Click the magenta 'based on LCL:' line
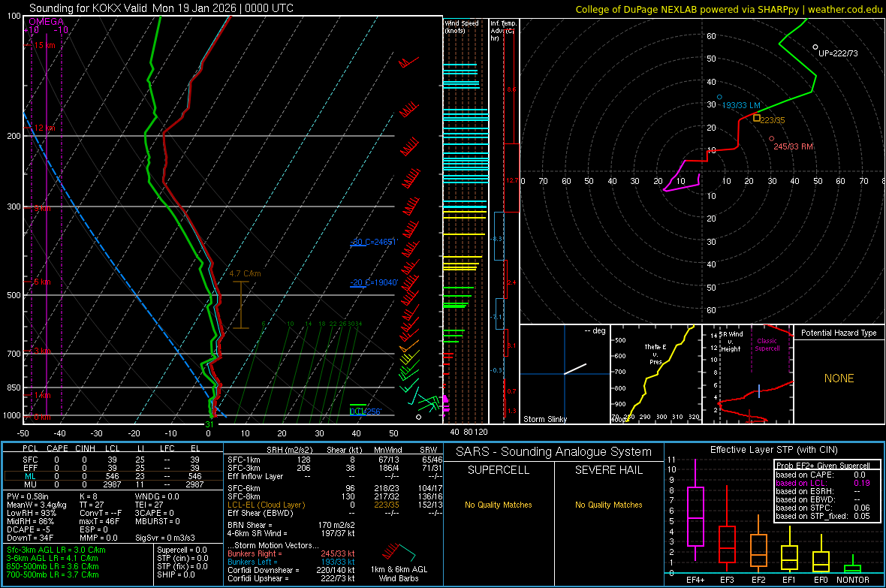This screenshot has height=588, width=886. pos(823,483)
